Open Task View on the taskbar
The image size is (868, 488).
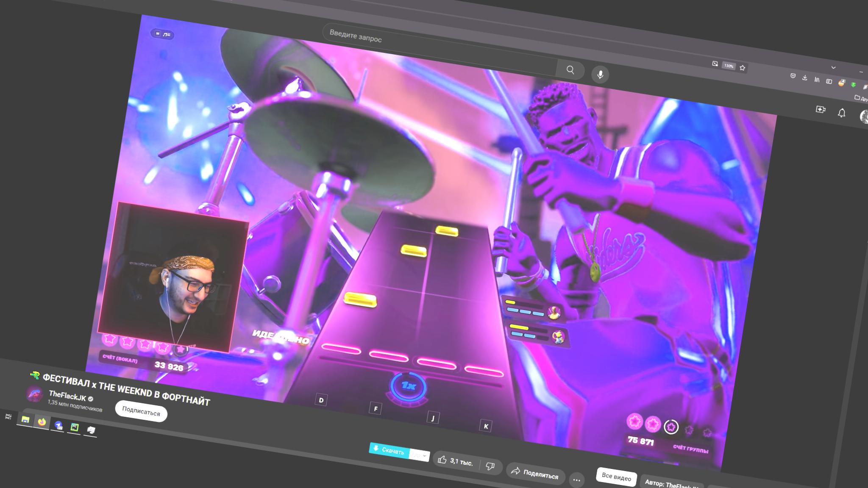pos(8,416)
